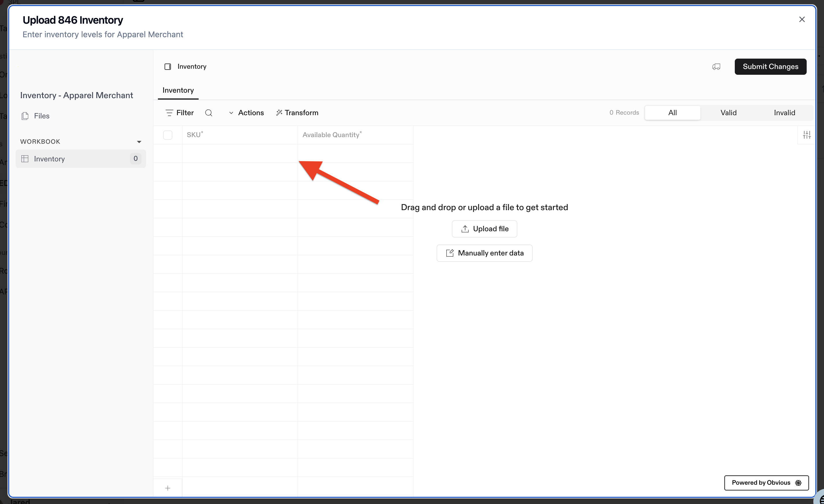Collapse the WORKBOOK section arrow

pyautogui.click(x=139, y=142)
